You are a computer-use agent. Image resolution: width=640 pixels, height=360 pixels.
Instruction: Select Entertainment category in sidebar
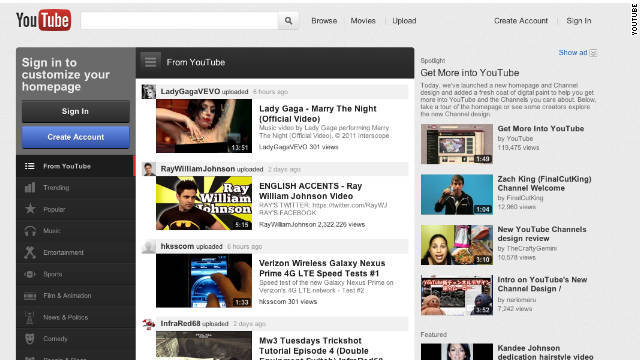(x=76, y=253)
